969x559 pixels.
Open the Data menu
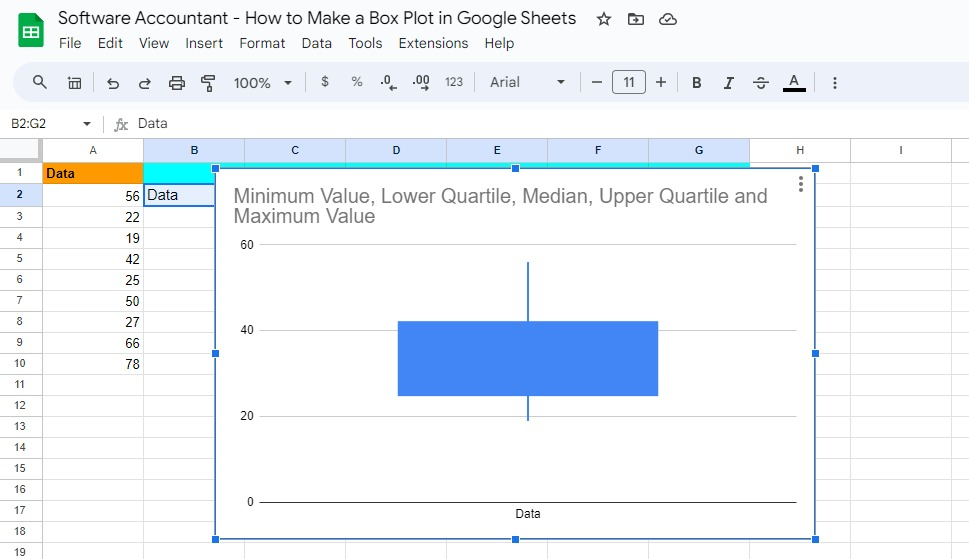click(316, 43)
